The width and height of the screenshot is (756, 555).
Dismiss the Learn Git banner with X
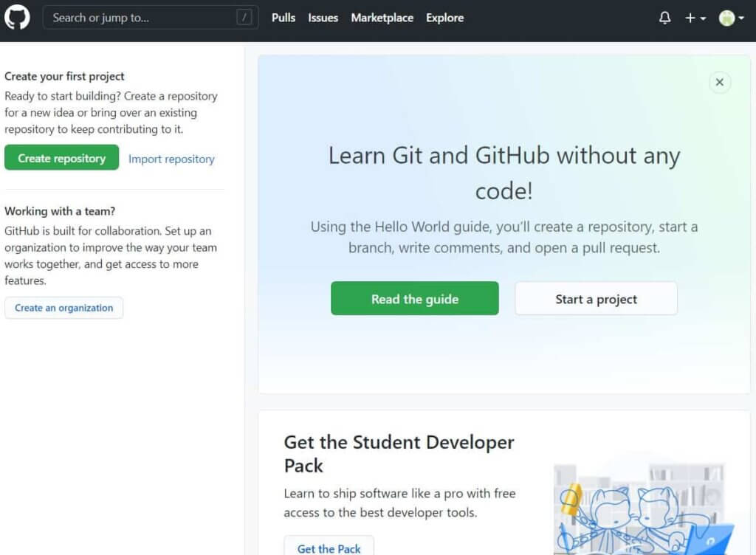point(719,83)
